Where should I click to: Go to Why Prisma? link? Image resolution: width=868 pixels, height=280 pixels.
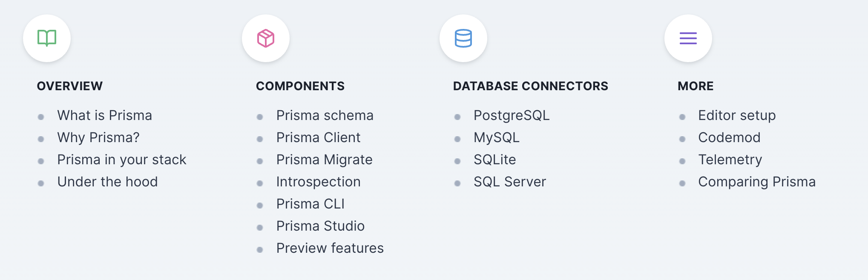click(98, 137)
